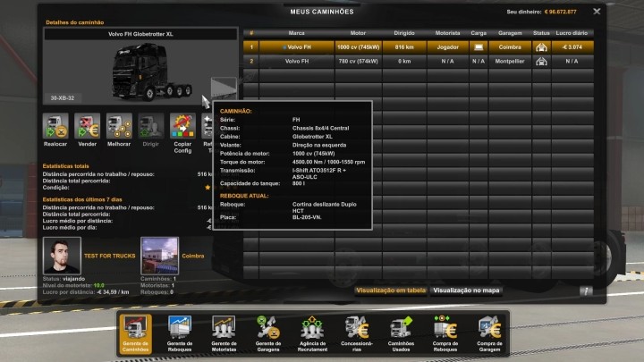Click the info button beside the map view tab
The height and width of the screenshot is (362, 644).
[586, 291]
